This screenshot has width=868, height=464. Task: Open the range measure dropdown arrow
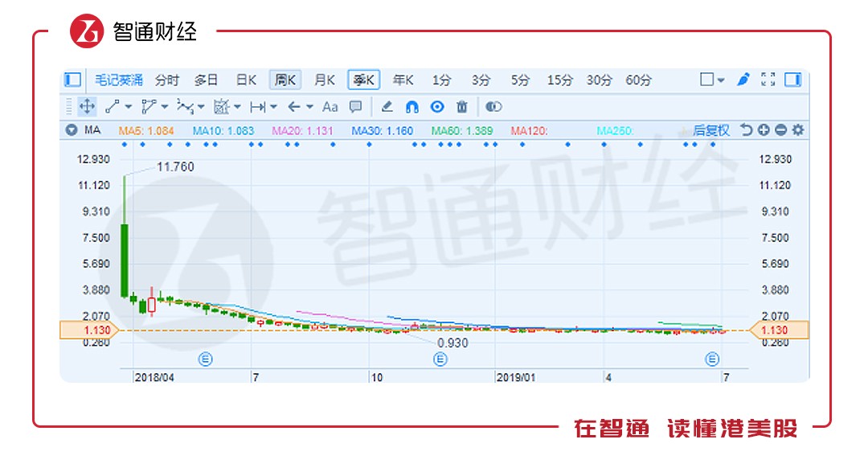pyautogui.click(x=273, y=107)
